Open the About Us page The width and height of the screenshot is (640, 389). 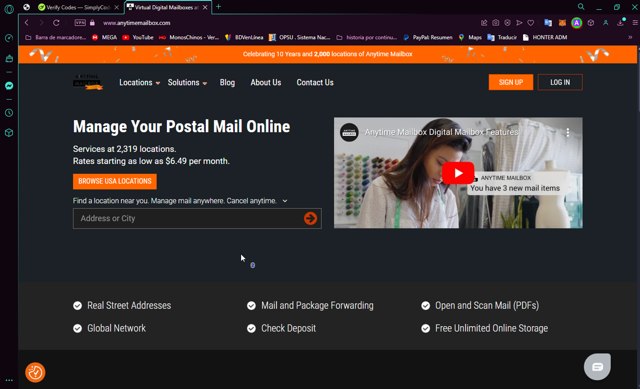pos(266,82)
